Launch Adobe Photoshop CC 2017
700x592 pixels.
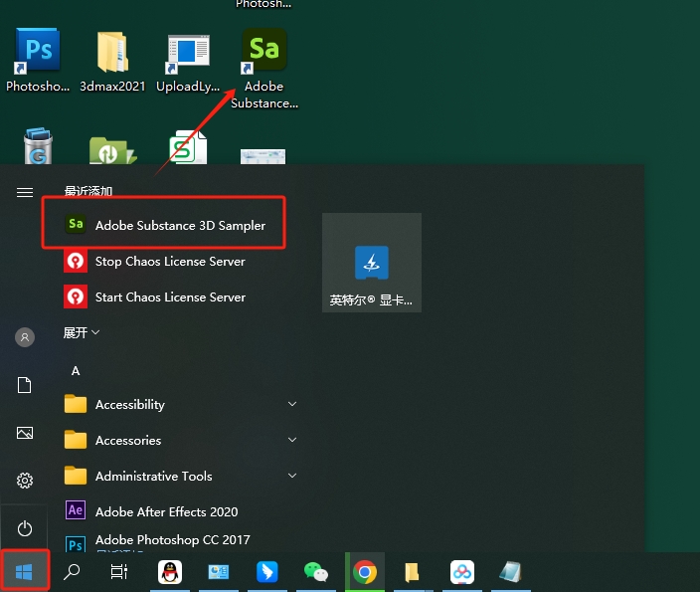pos(178,541)
